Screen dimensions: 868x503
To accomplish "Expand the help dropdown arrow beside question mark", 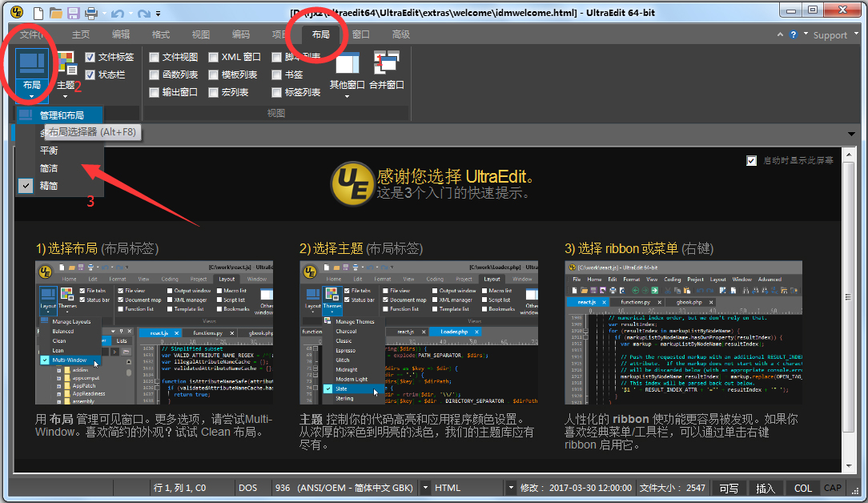I will tap(806, 34).
